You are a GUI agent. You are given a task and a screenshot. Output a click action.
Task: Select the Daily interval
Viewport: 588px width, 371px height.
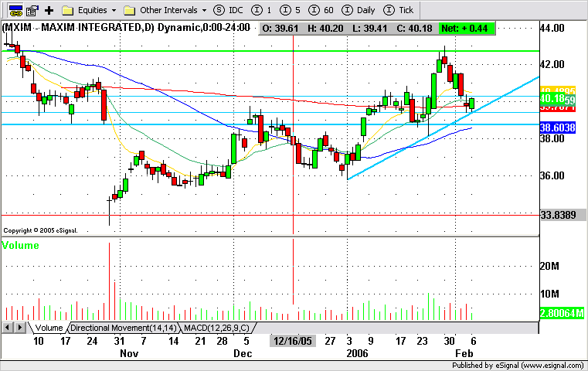(359, 10)
